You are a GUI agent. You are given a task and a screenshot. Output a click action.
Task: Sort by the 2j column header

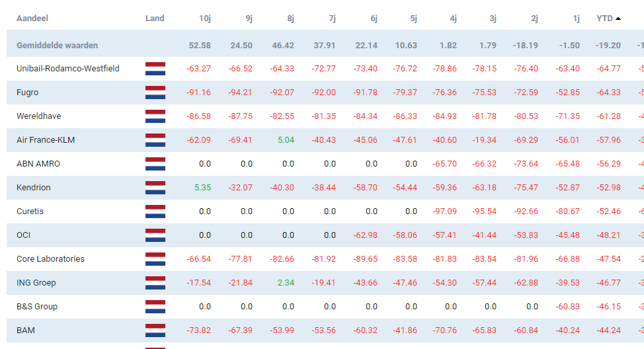tap(534, 18)
